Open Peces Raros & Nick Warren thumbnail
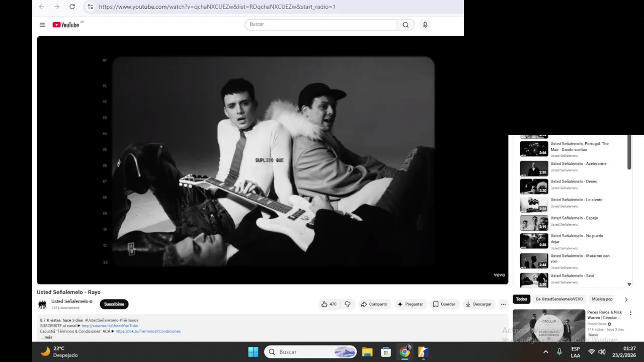 tap(548, 325)
